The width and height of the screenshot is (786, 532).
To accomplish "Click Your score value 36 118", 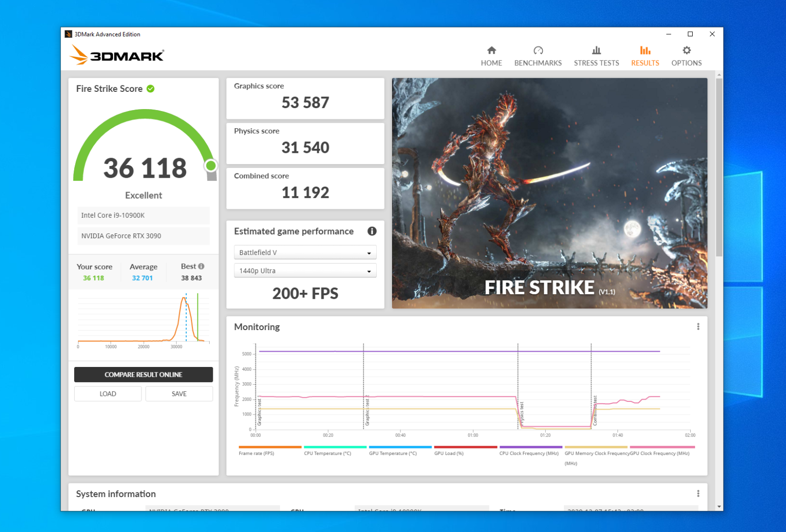I will click(x=93, y=278).
